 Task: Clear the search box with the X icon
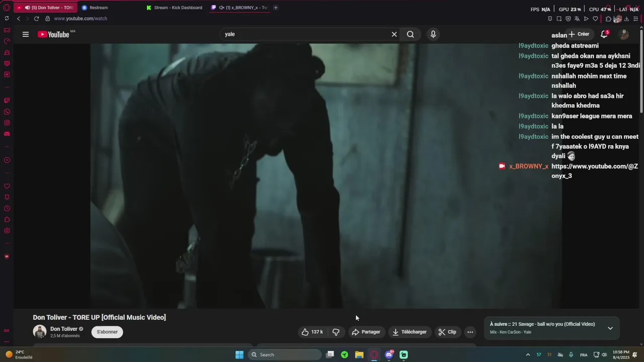coord(394,34)
